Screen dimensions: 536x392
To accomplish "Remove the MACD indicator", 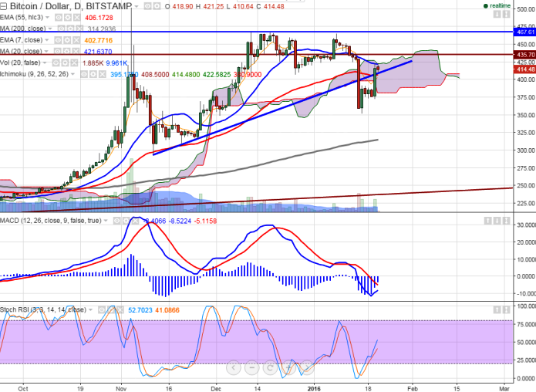I will (135, 221).
